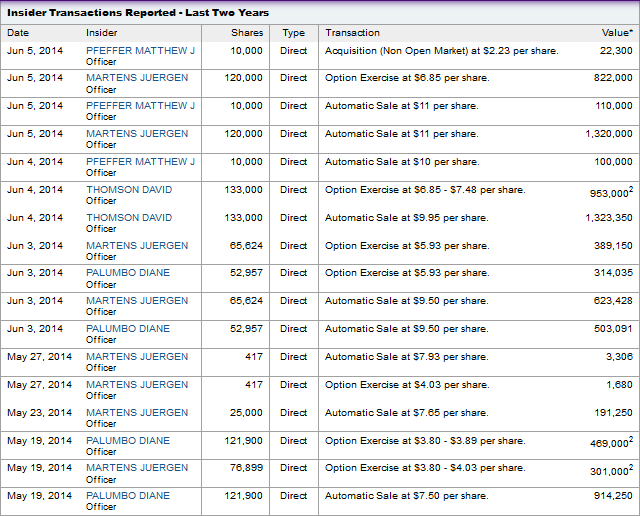The height and width of the screenshot is (516, 640).
Task: Select Option Exercise at $4.03 per share text
Action: coord(407,385)
